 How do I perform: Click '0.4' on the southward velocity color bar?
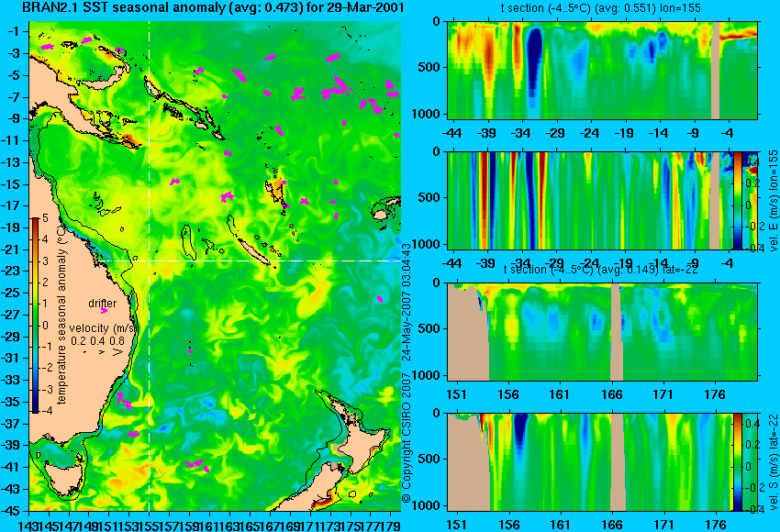pos(752,424)
